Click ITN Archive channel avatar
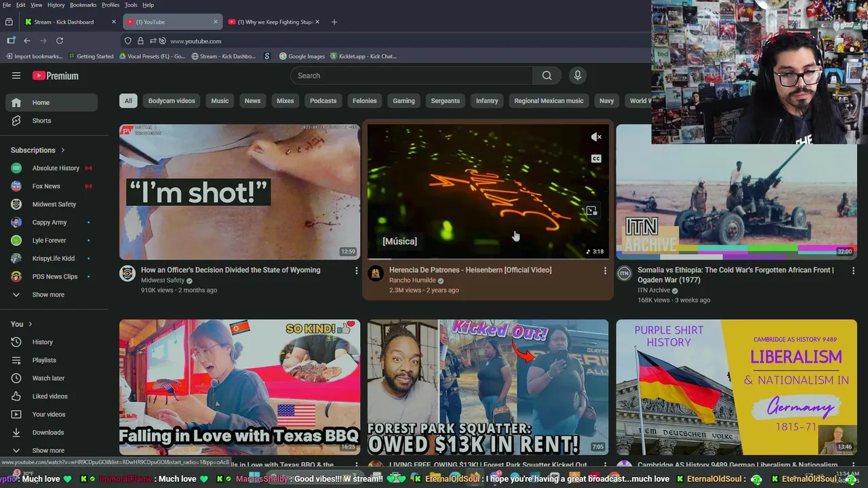Viewport: 868px width, 488px height. click(x=624, y=273)
